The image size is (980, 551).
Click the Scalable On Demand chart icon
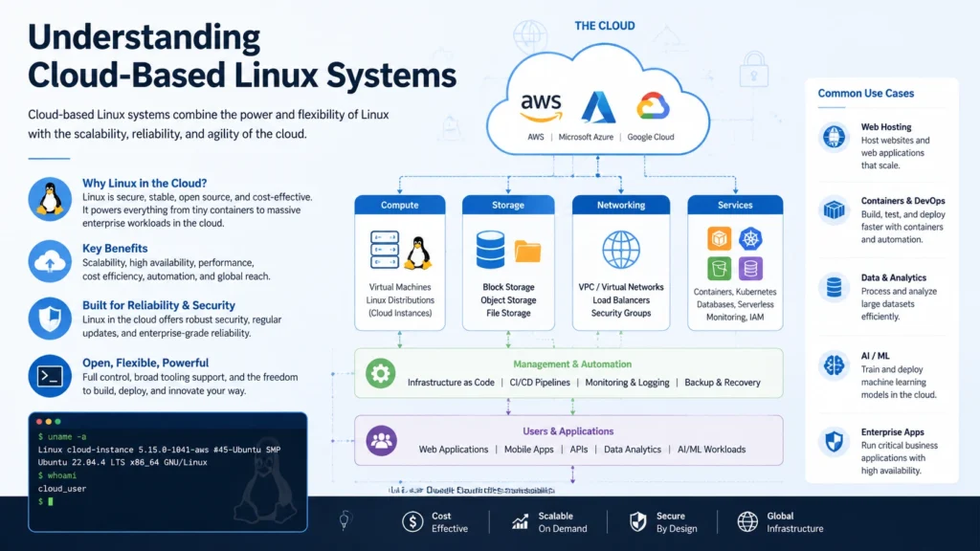pos(520,521)
